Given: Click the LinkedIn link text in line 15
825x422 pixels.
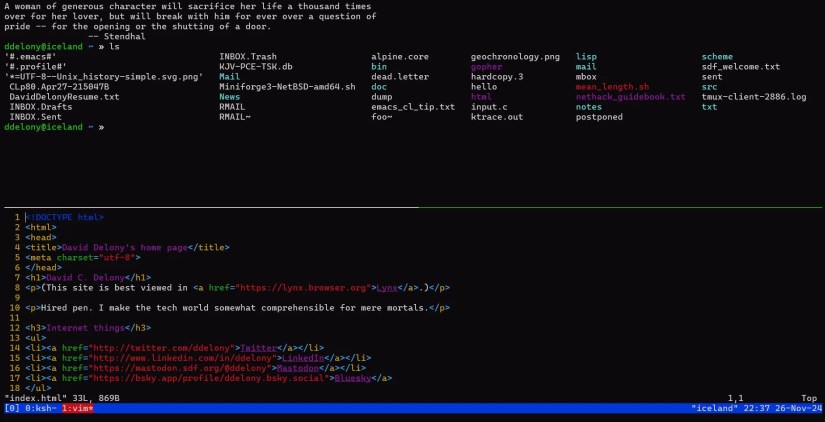Looking at the screenshot, I should pos(303,358).
